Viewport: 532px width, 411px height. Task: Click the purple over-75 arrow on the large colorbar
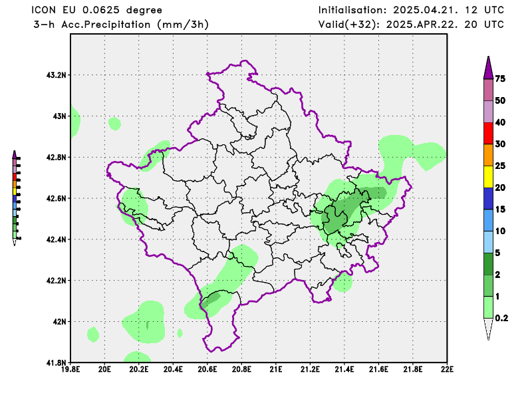point(488,68)
